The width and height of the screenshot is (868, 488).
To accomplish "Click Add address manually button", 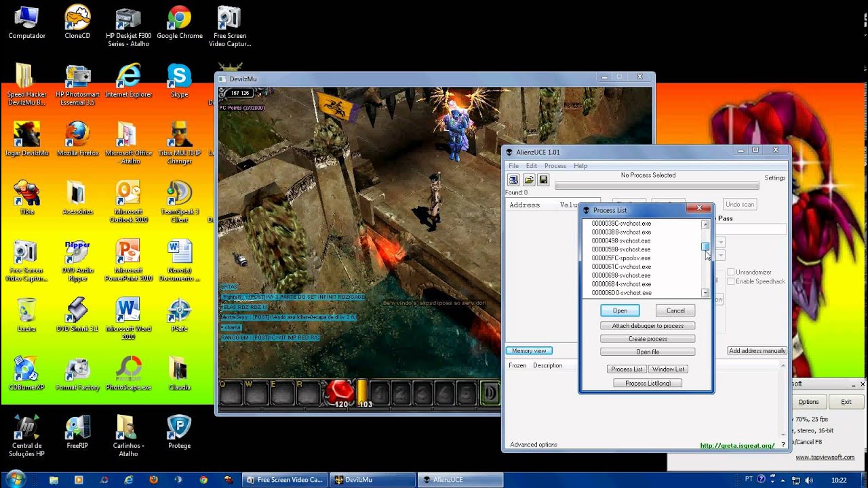I will [757, 351].
